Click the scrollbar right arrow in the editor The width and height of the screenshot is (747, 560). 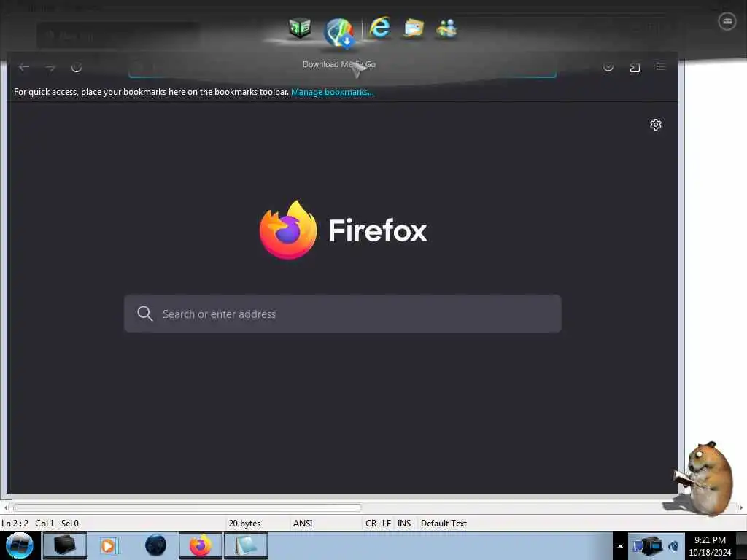pyautogui.click(x=741, y=507)
